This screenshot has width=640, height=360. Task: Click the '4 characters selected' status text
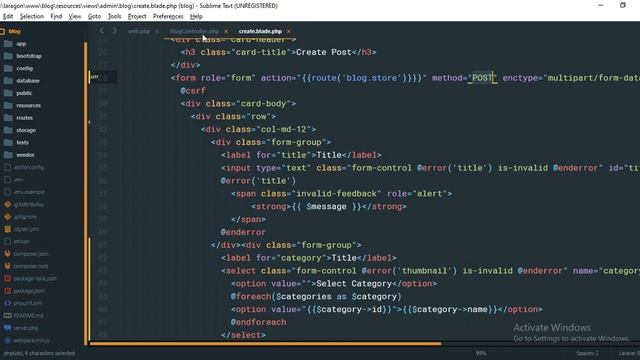tap(51, 353)
